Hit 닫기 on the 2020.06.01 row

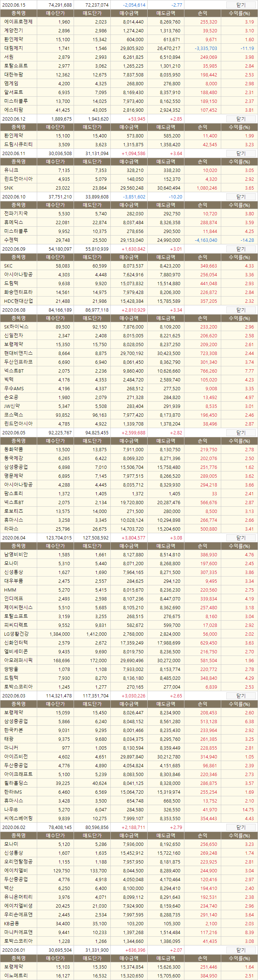coord(241,950)
